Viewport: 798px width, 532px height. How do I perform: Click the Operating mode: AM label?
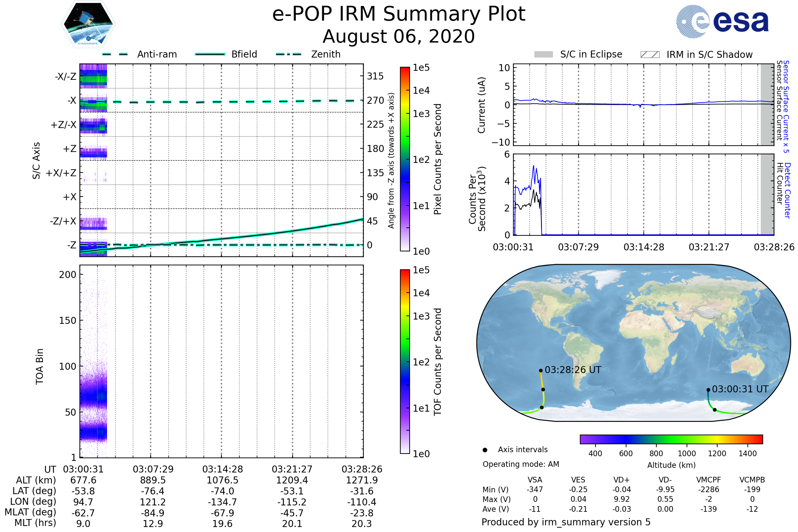pos(521,464)
